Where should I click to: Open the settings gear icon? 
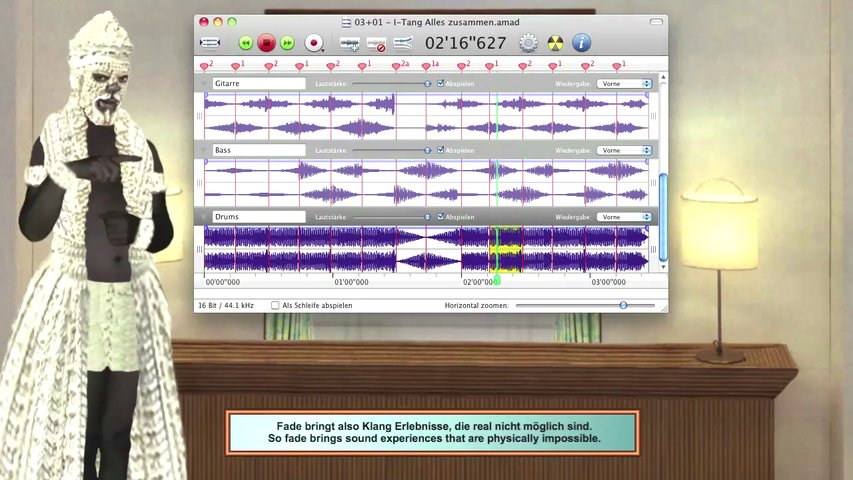tap(528, 43)
